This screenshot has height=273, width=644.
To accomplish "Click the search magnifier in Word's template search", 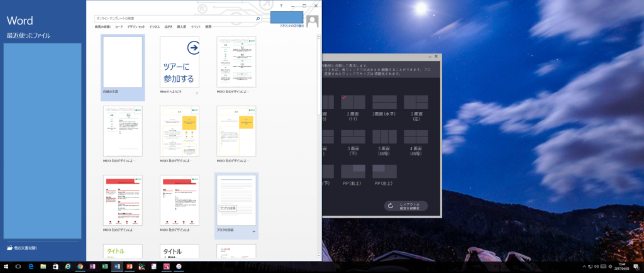I will pyautogui.click(x=258, y=18).
